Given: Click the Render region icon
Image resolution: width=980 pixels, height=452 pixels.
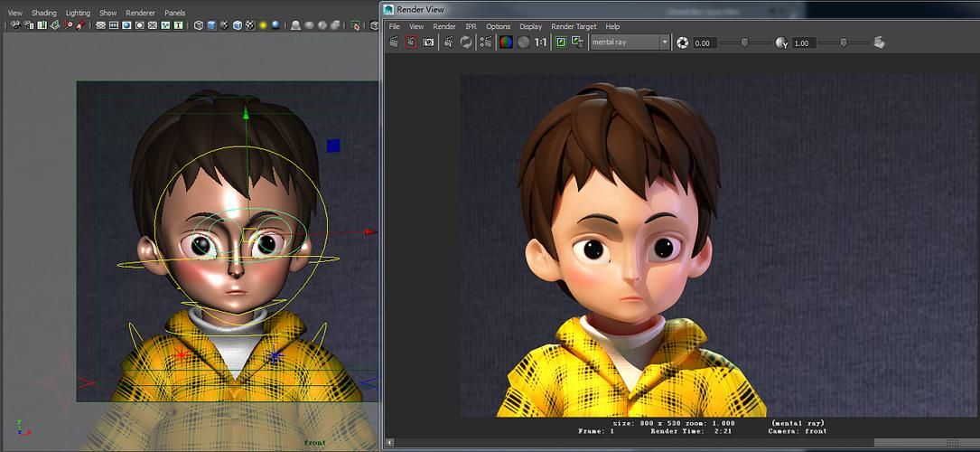Looking at the screenshot, I should pos(411,42).
